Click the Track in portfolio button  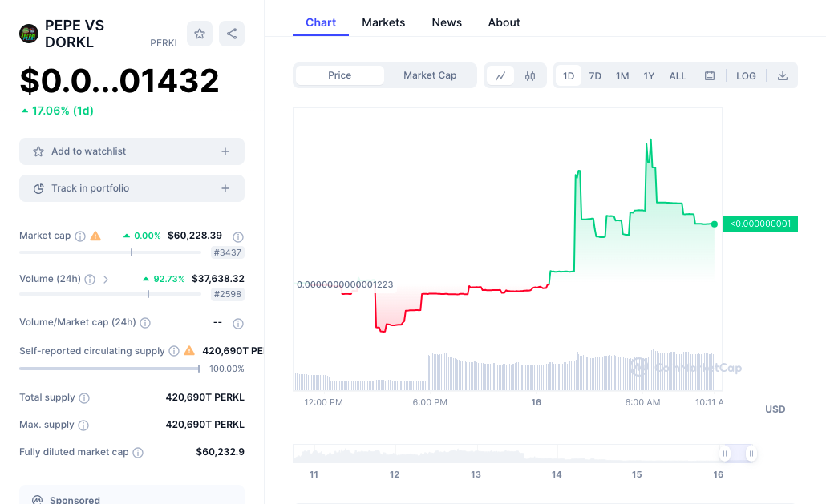coord(132,188)
